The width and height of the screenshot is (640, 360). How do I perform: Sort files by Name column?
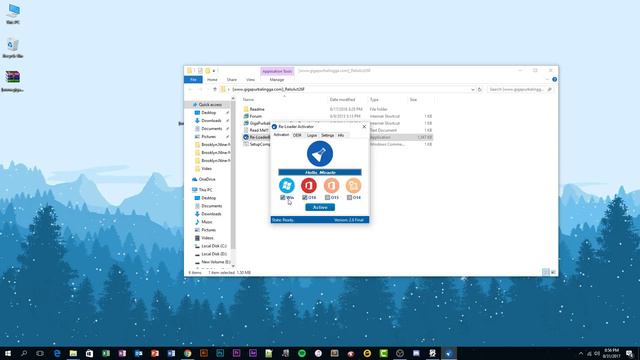[248, 100]
